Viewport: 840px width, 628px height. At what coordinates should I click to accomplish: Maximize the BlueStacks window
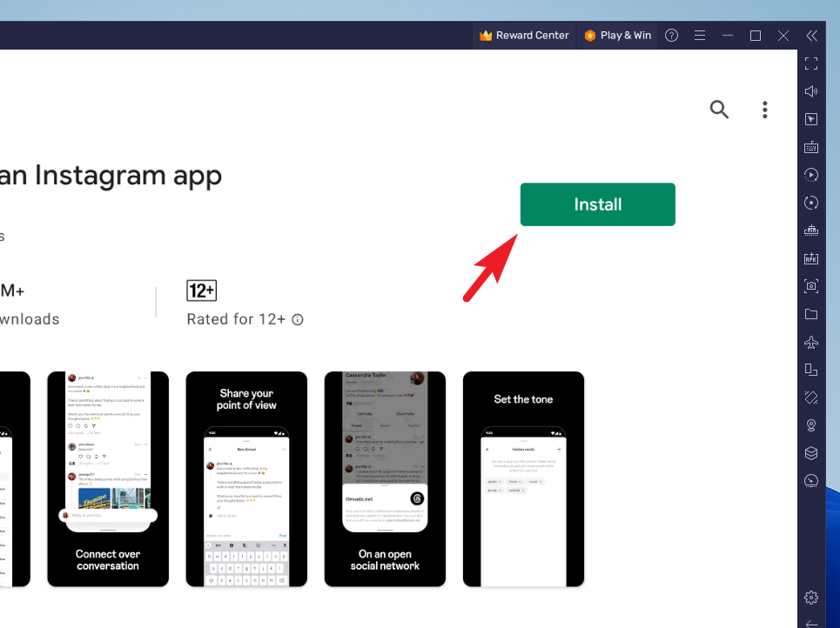756,36
